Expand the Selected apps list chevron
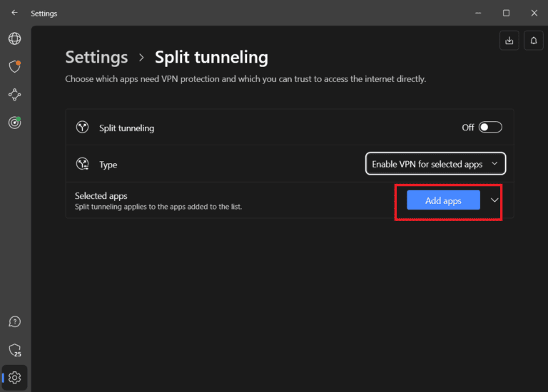 coord(495,200)
